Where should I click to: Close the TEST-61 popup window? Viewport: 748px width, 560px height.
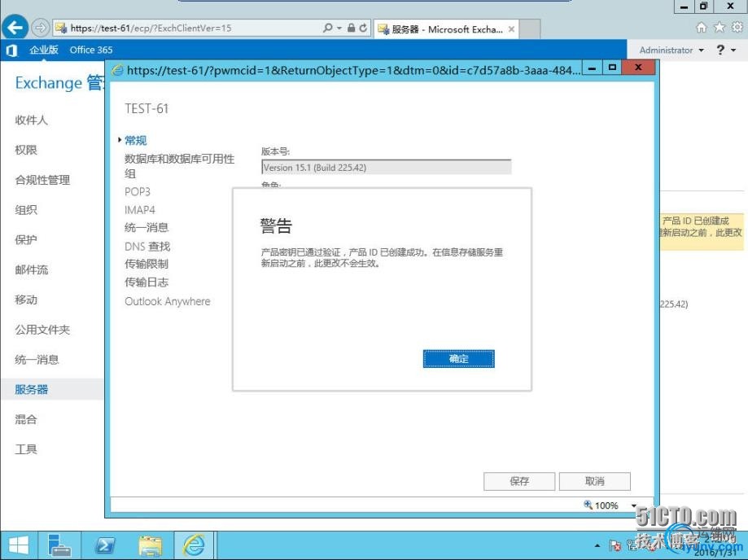click(x=638, y=68)
